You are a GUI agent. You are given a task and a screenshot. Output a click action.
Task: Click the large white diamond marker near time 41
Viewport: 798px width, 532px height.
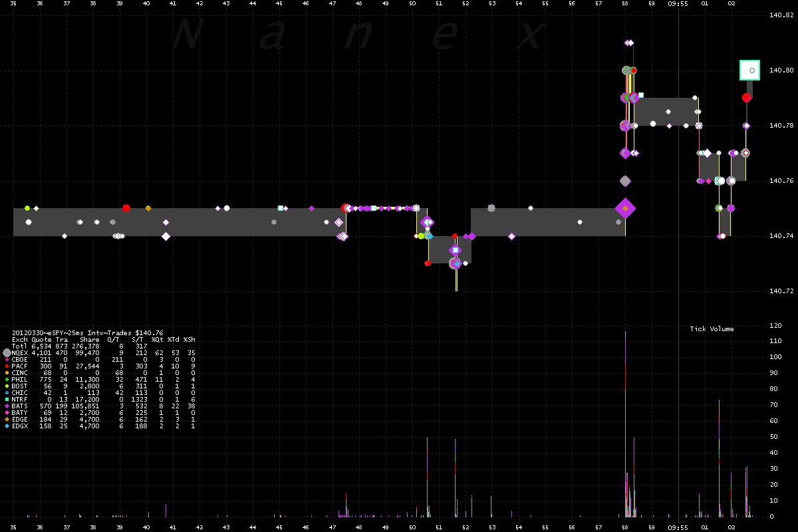166,236
